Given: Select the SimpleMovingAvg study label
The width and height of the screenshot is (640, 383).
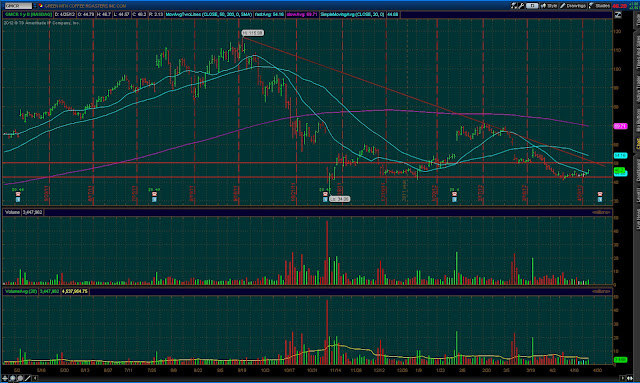Looking at the screenshot, I should 352,14.
